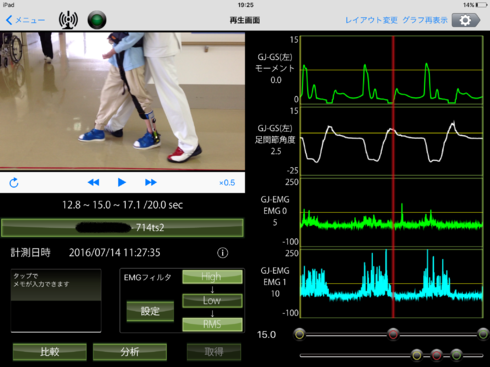Select グラフ再表示 link
The width and height of the screenshot is (490, 367).
click(x=425, y=20)
